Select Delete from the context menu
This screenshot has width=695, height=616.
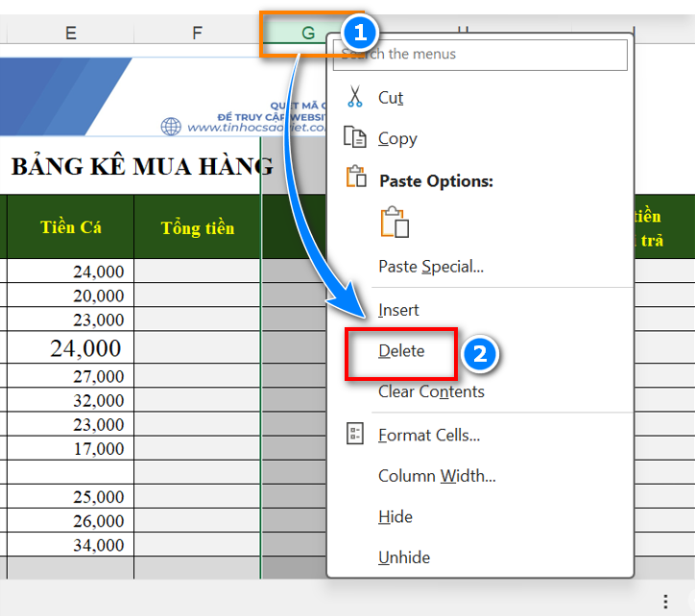[x=401, y=351]
